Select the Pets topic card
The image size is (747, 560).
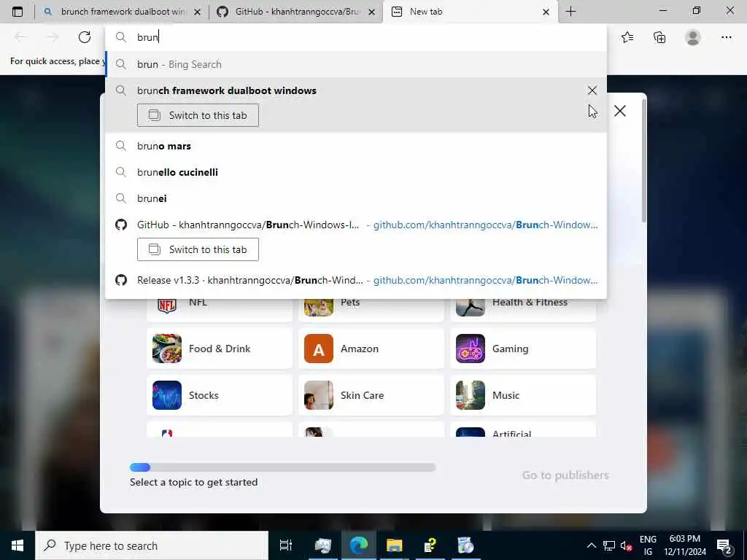(371, 309)
